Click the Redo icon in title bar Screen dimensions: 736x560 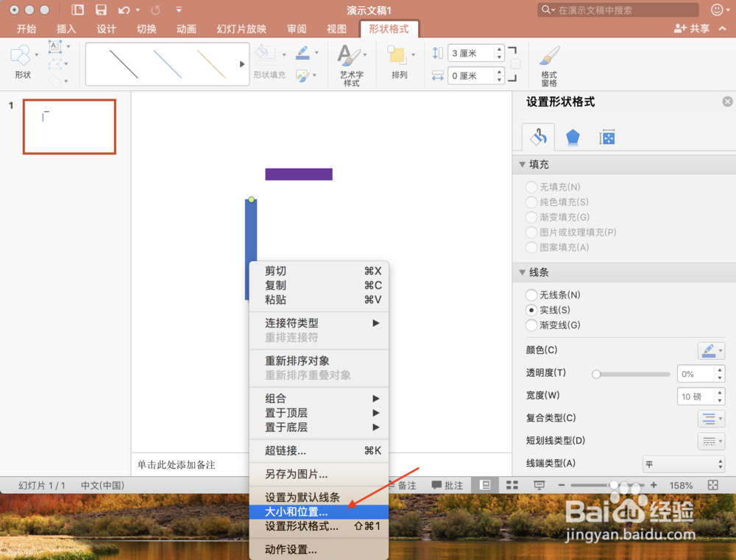click(155, 10)
